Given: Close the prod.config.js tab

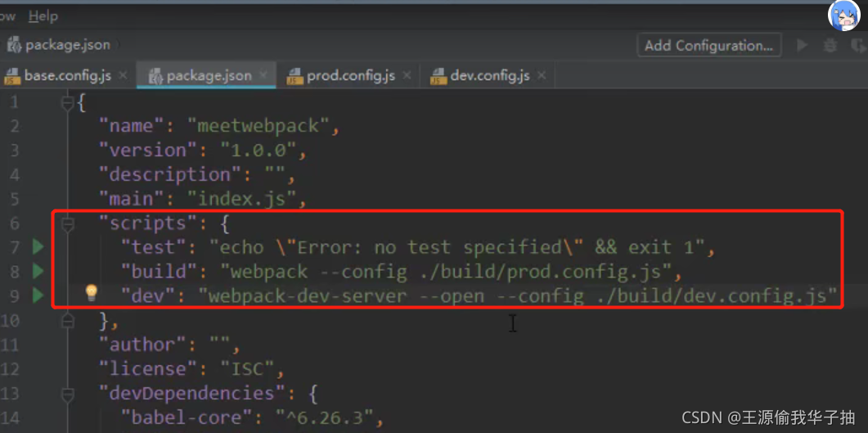Looking at the screenshot, I should (407, 74).
